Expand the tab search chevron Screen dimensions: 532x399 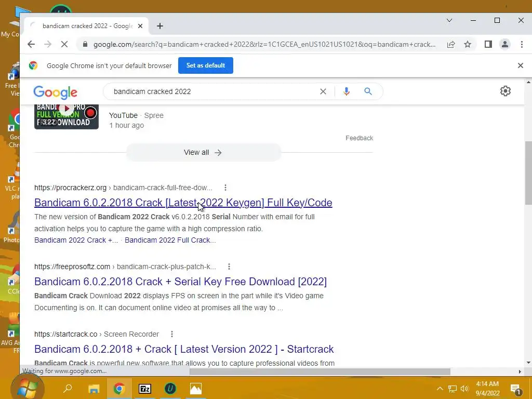[x=449, y=20]
